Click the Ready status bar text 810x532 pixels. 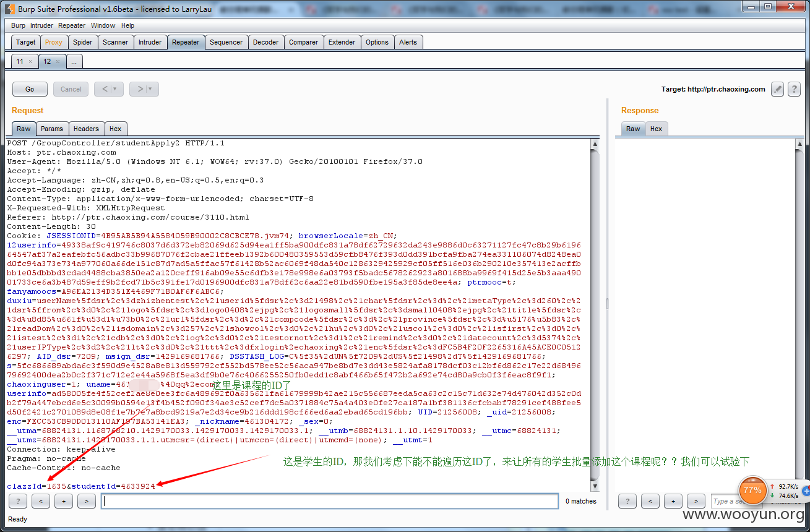(x=18, y=519)
